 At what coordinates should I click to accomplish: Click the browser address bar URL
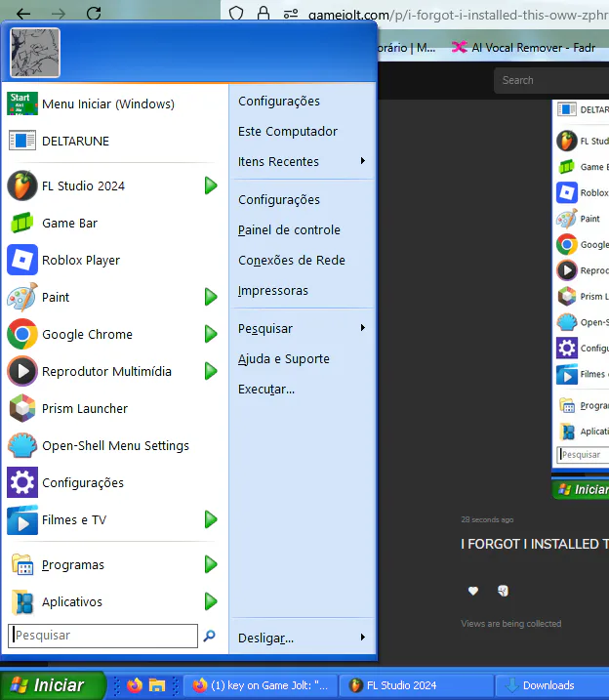point(458,16)
